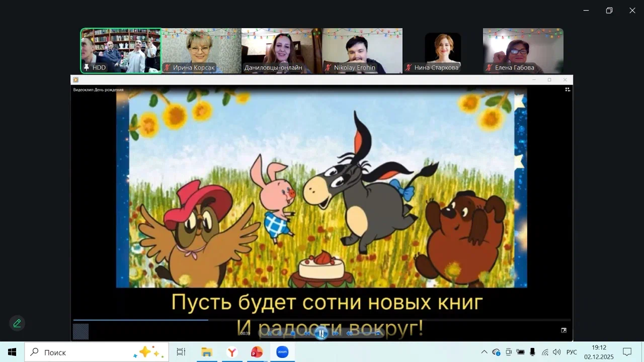Select Ирина Корсак's video tile
This screenshot has height=362, width=644.
point(201,51)
